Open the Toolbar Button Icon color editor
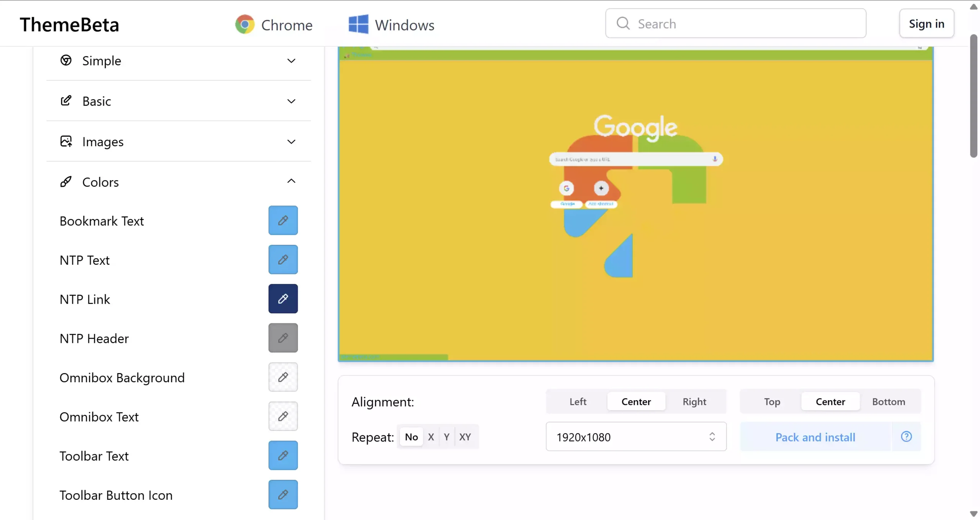This screenshot has height=520, width=980. click(283, 494)
